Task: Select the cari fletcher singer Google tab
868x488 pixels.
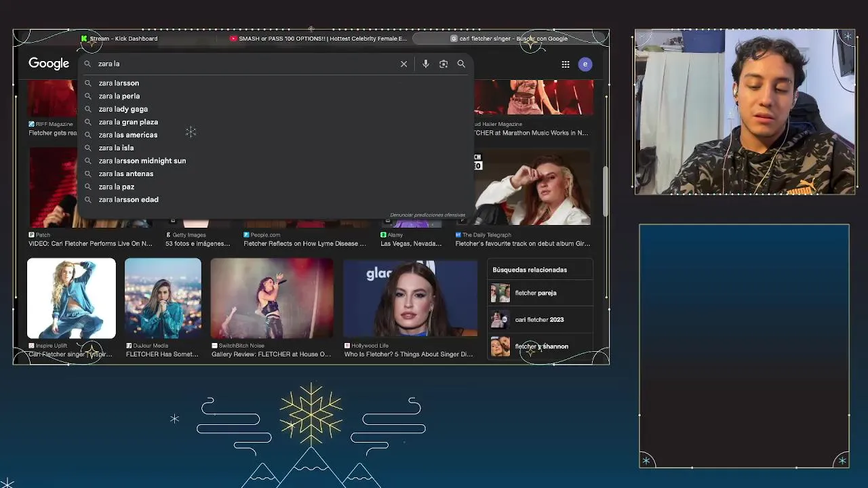Action: pyautogui.click(x=509, y=39)
